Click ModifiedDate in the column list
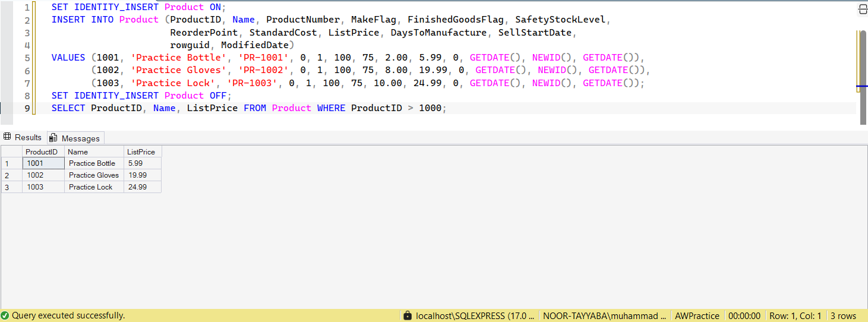The height and width of the screenshot is (322, 868). pos(255,45)
